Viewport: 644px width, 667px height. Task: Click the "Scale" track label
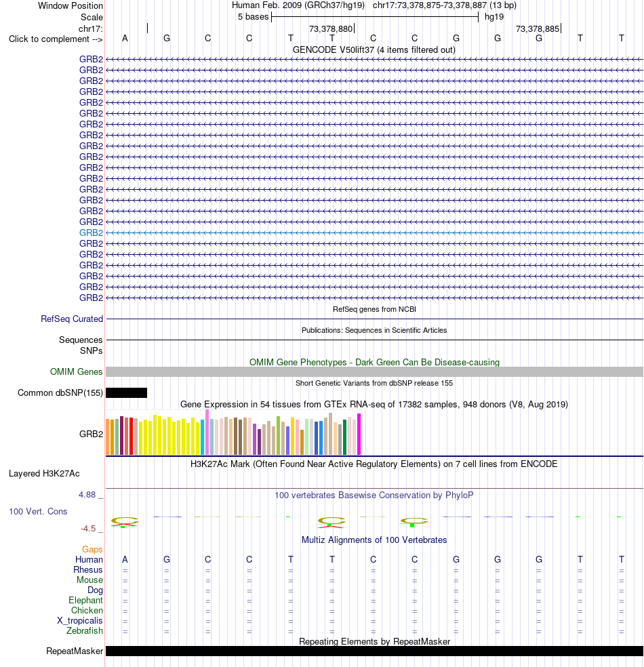click(92, 18)
